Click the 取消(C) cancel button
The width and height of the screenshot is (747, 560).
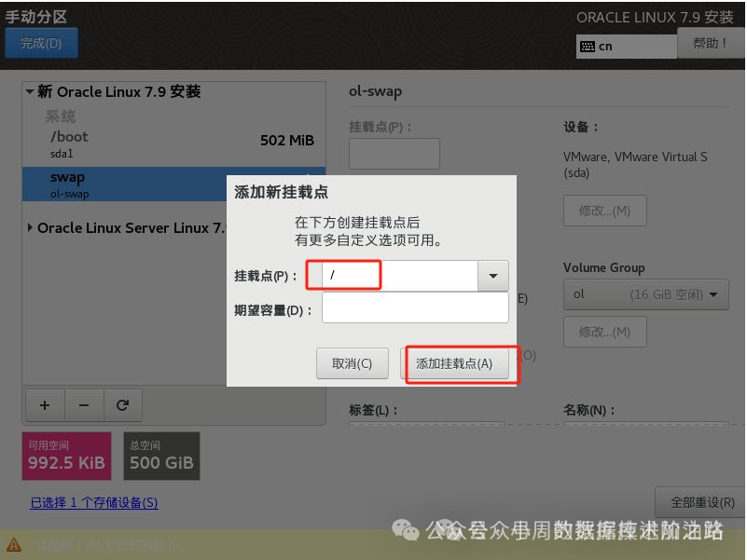(x=353, y=363)
